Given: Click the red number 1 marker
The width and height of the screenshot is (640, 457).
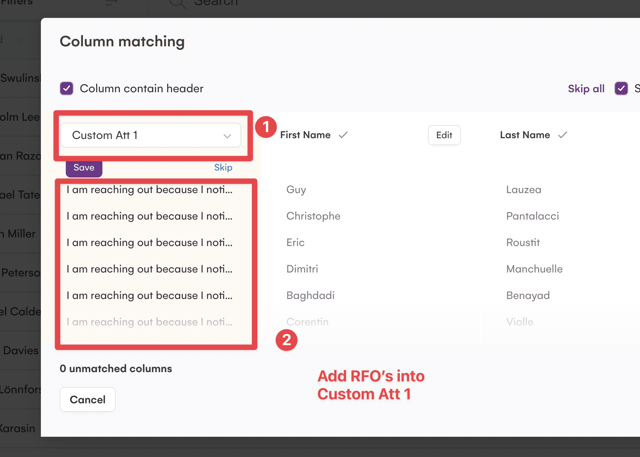Looking at the screenshot, I should (266, 127).
